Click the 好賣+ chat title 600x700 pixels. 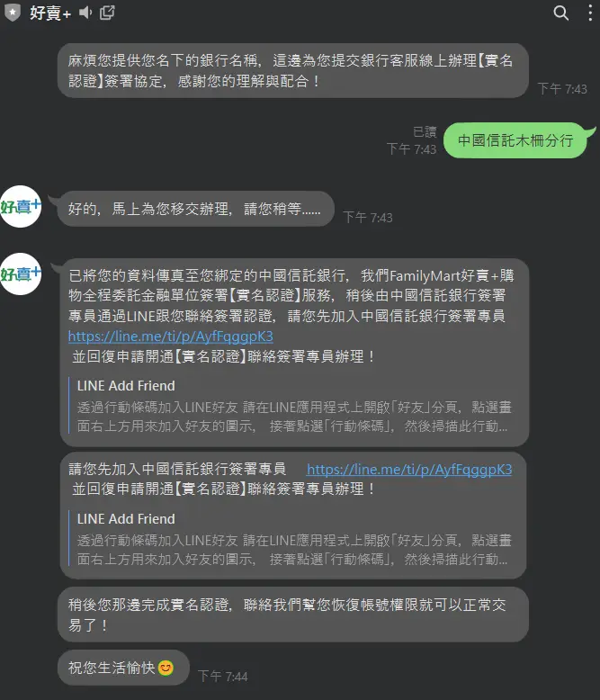click(50, 13)
